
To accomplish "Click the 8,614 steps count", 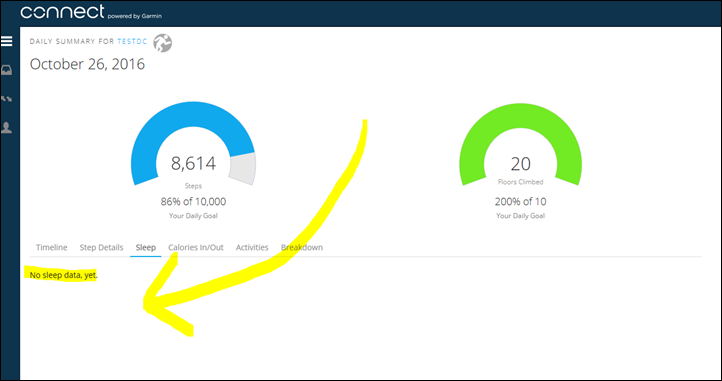I will (x=193, y=163).
